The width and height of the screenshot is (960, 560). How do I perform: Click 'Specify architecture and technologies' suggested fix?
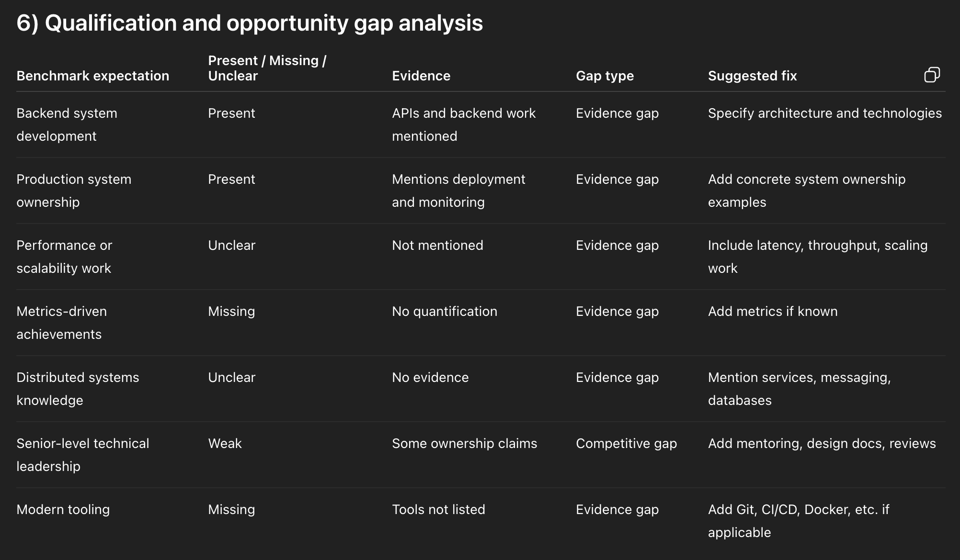point(824,113)
